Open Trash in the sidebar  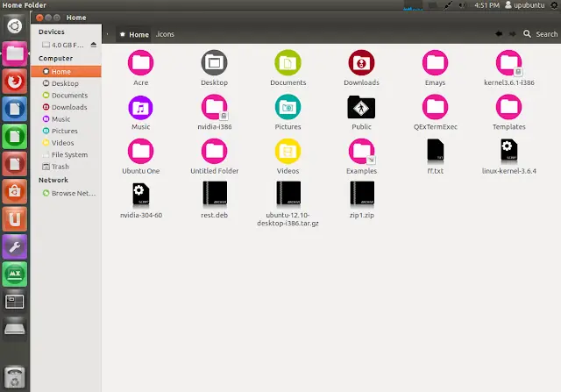pos(66,167)
